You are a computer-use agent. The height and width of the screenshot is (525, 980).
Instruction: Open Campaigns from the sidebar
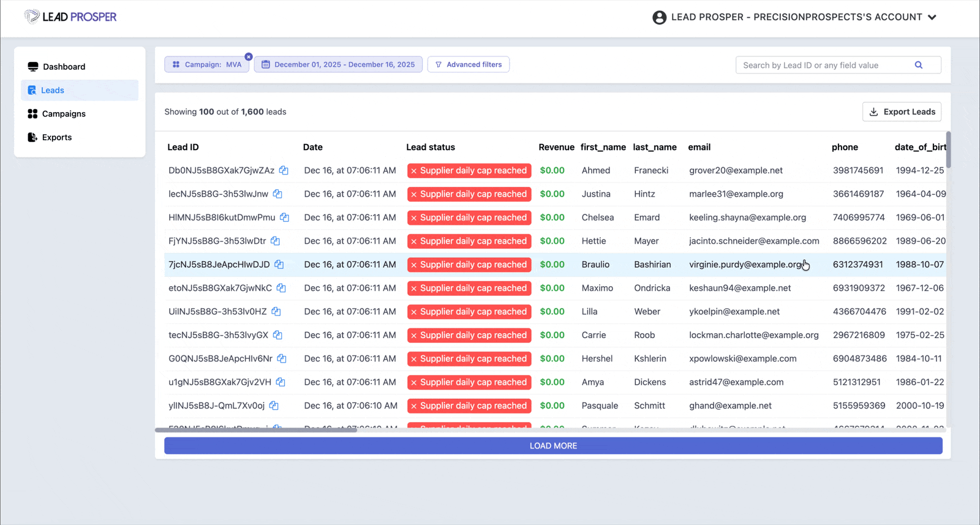click(x=64, y=114)
